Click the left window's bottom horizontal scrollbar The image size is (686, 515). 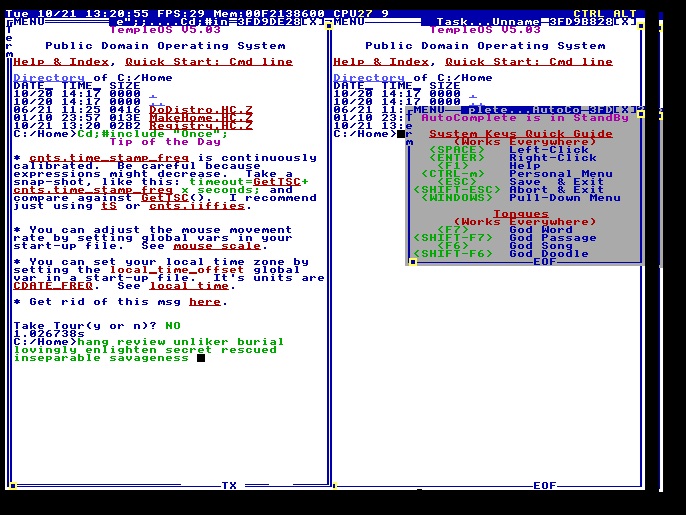(x=171, y=485)
